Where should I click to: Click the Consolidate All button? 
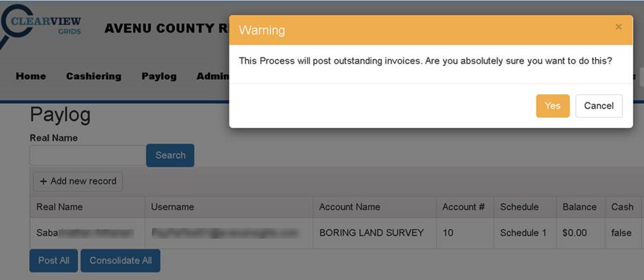click(x=120, y=261)
